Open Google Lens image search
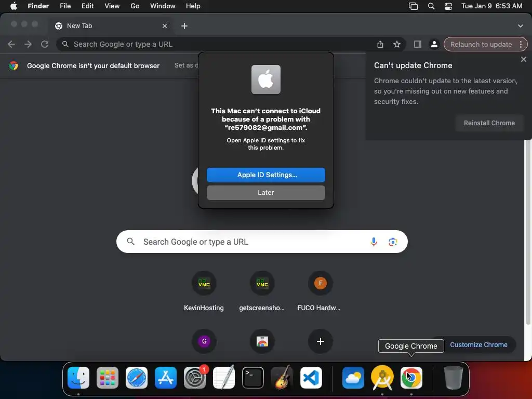This screenshot has width=532, height=399. 393,242
